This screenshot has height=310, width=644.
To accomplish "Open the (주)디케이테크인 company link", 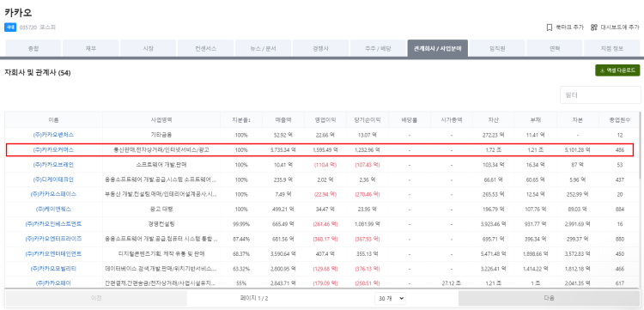I will [x=53, y=179].
